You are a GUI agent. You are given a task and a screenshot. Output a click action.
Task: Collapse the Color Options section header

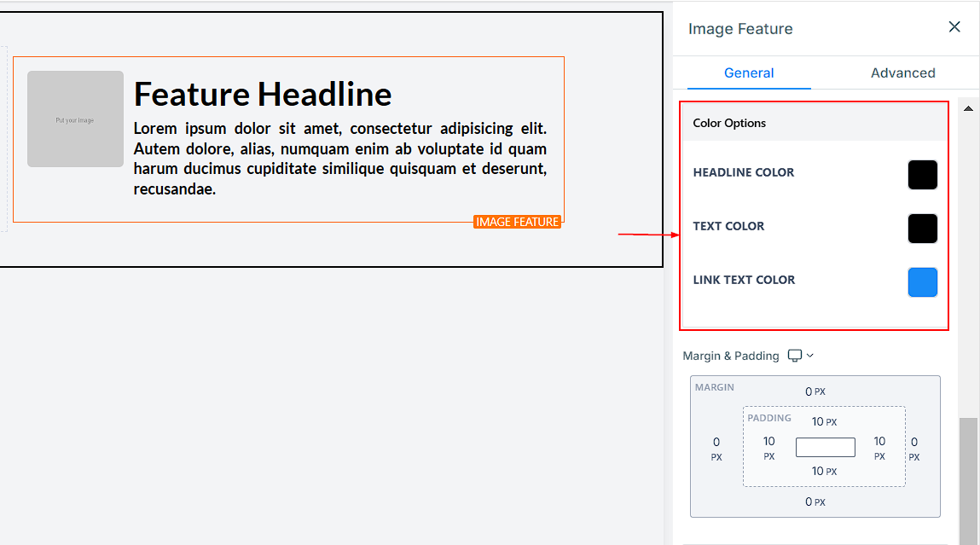[x=815, y=123]
